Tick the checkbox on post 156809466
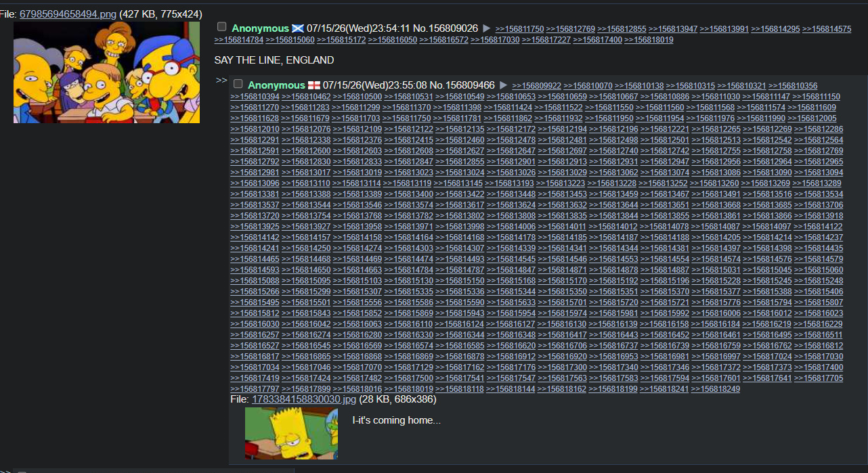The width and height of the screenshot is (868, 473). (x=238, y=84)
